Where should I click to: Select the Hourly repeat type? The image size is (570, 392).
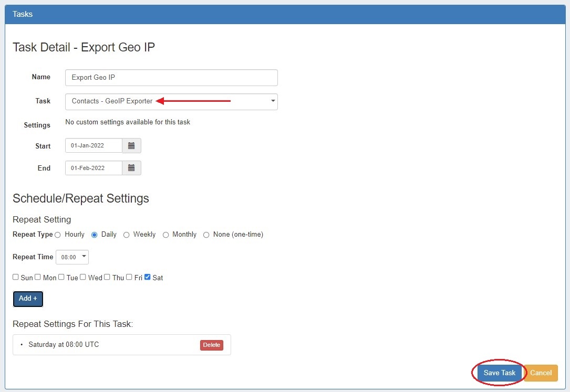click(x=58, y=235)
